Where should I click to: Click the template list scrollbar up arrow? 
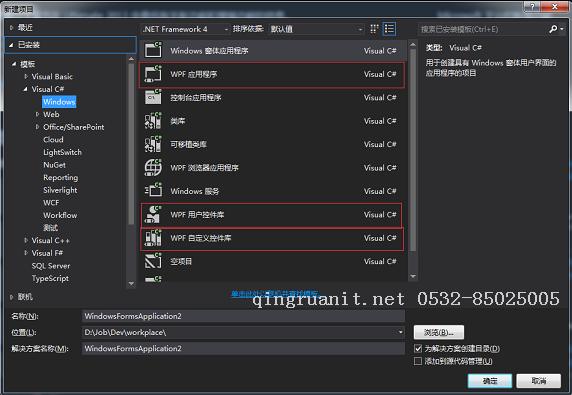(x=413, y=45)
